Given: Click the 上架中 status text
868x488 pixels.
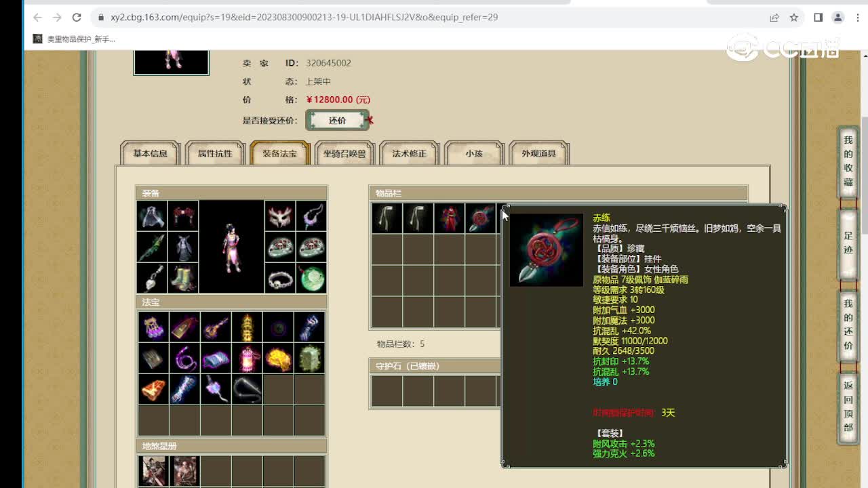Looking at the screenshot, I should click(x=318, y=81).
